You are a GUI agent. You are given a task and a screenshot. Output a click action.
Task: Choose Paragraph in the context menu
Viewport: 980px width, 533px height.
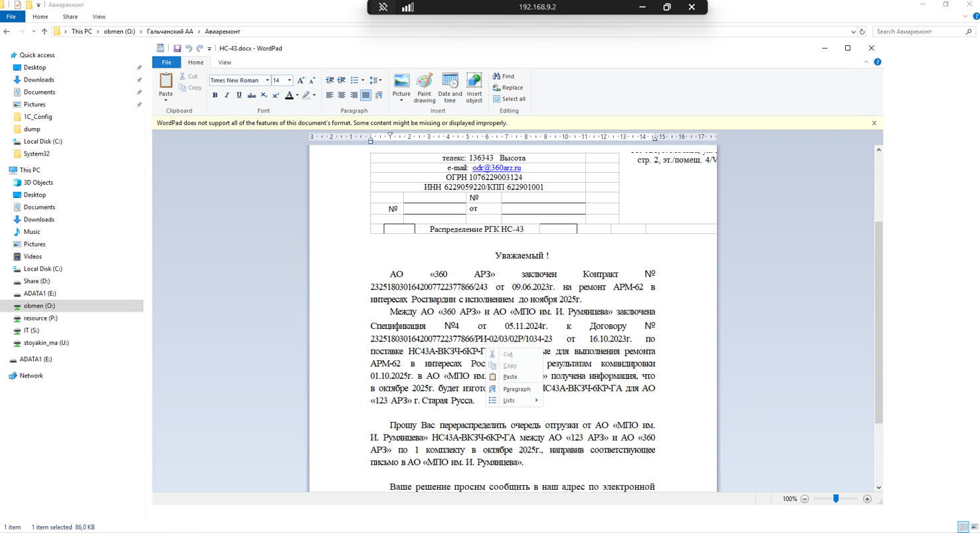(x=516, y=389)
